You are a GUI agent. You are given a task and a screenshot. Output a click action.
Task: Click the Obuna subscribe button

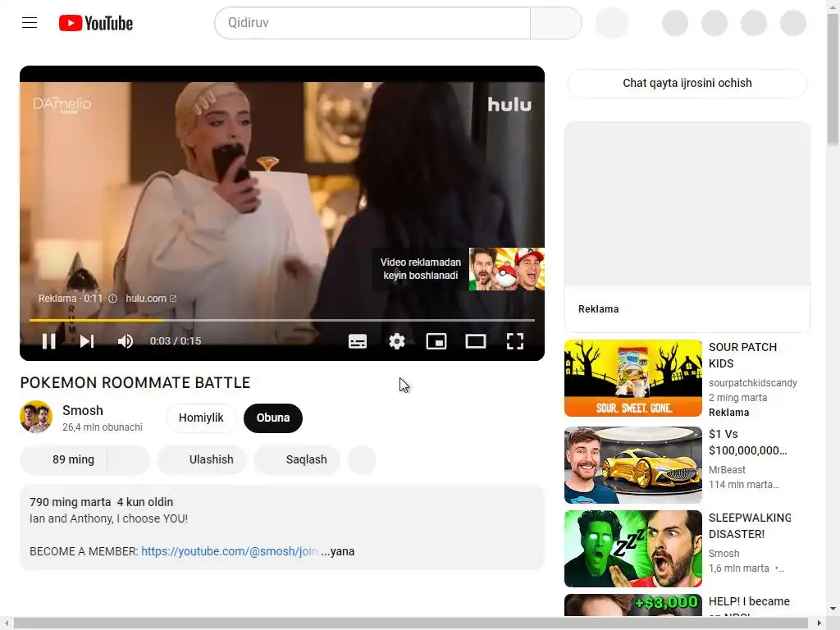pyautogui.click(x=272, y=418)
